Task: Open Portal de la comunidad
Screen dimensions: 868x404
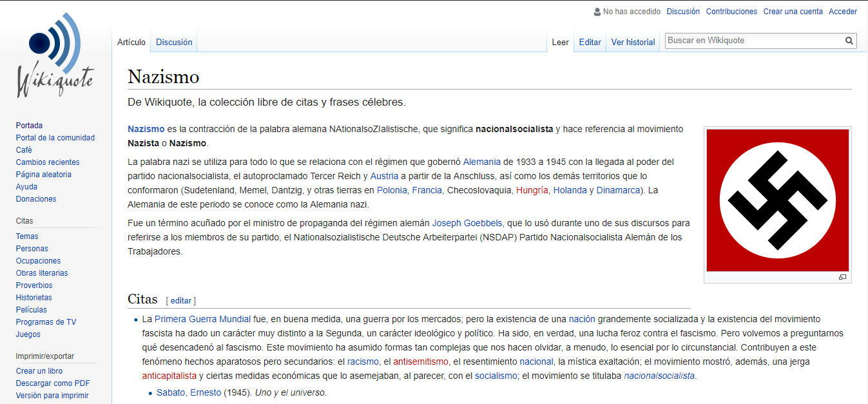Action: 55,138
